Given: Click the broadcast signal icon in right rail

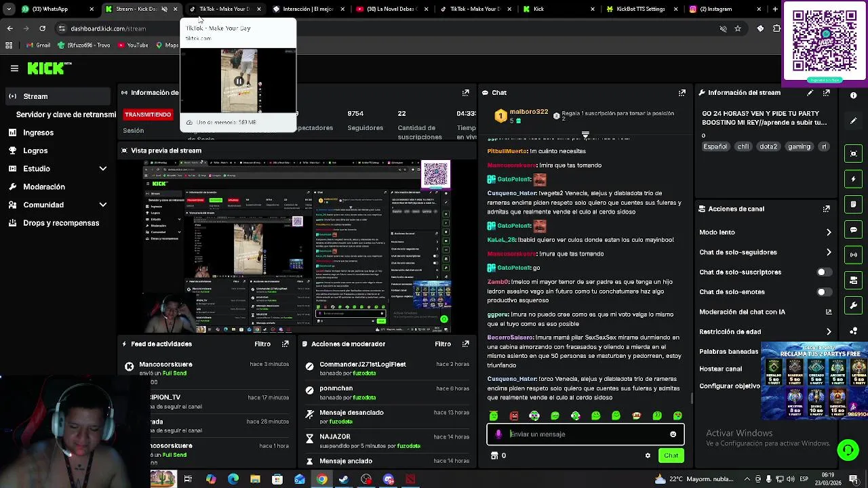Looking at the screenshot, I should pos(854,255).
